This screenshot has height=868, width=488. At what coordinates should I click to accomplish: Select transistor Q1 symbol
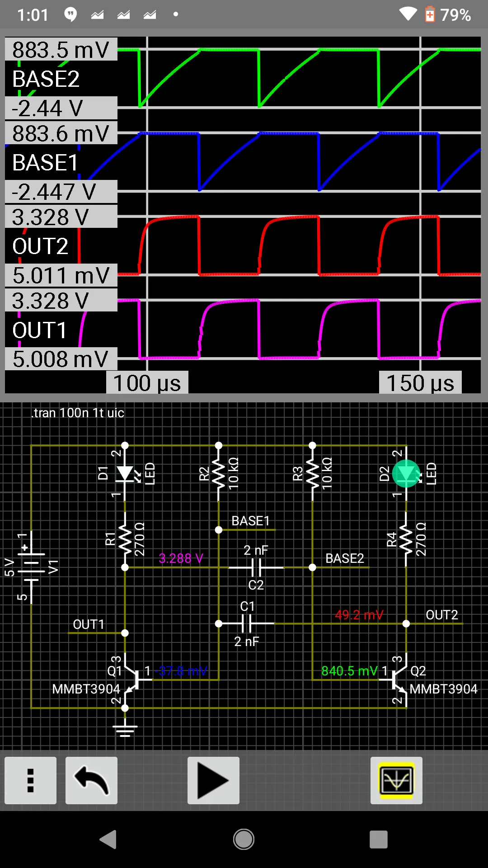pos(133,680)
